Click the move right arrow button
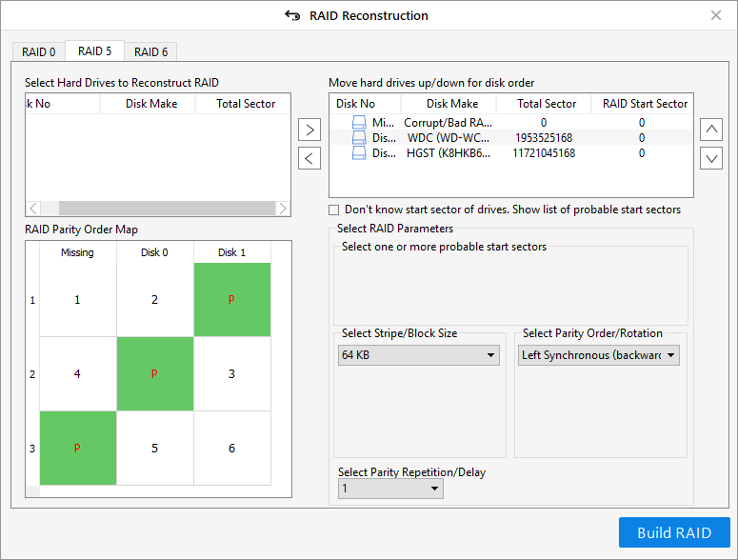 coord(309,130)
